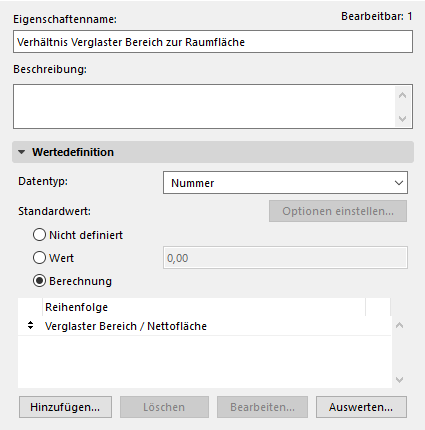
Task: Click the Optionen einstellen... button
Action: tap(338, 211)
